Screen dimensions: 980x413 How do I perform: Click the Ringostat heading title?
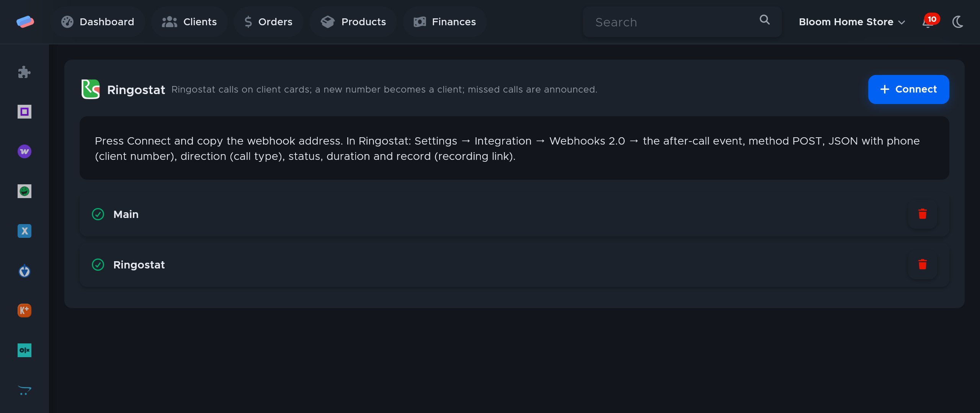[x=136, y=90]
